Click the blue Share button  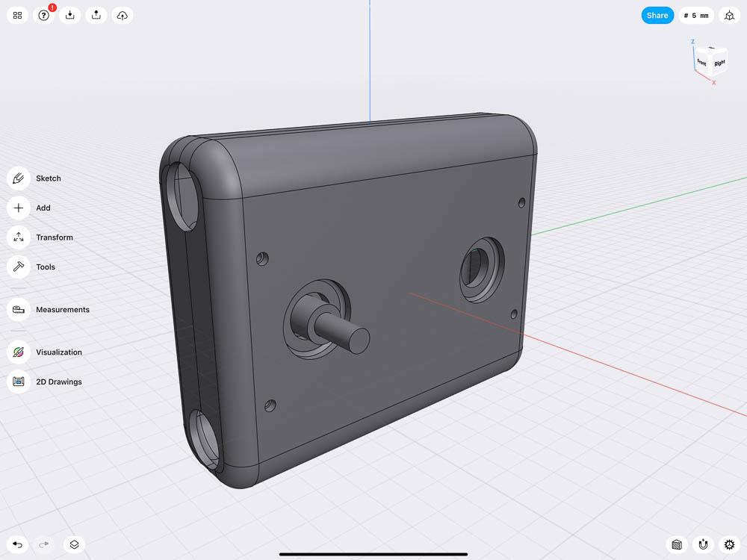657,15
